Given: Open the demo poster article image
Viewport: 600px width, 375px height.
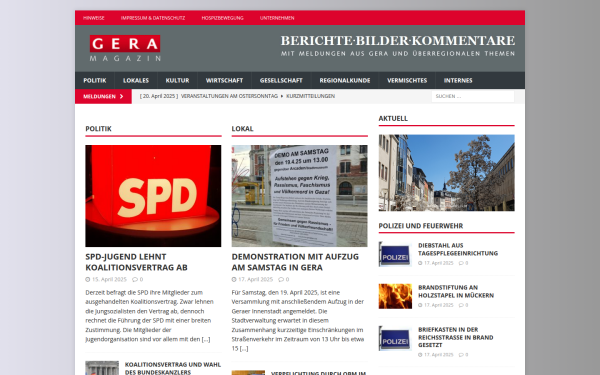Looking at the screenshot, I should coord(299,196).
